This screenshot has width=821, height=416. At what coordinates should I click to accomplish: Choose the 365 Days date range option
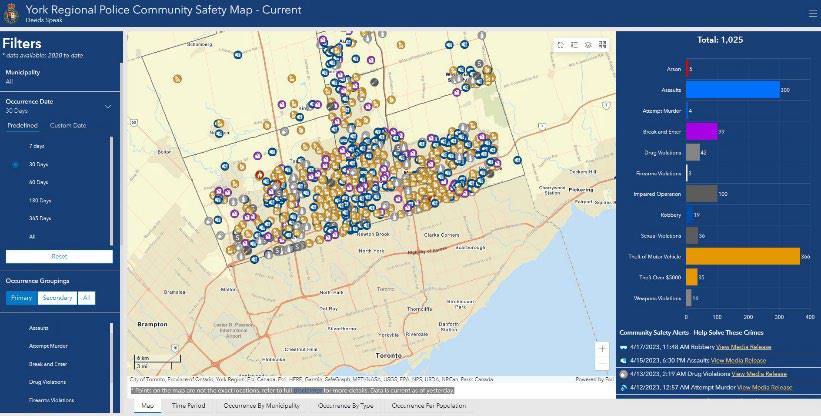coord(37,217)
